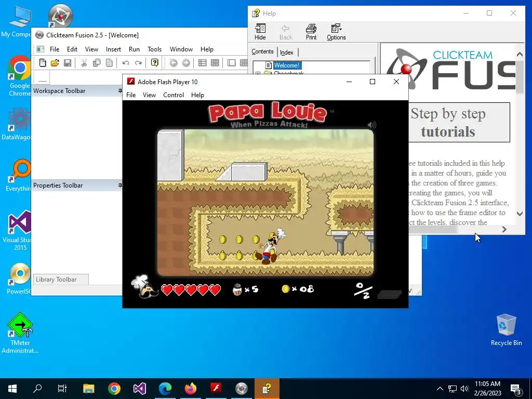Click the Undo arrow in Fusion toolbar
This screenshot has height=399, width=532.
pos(126,63)
